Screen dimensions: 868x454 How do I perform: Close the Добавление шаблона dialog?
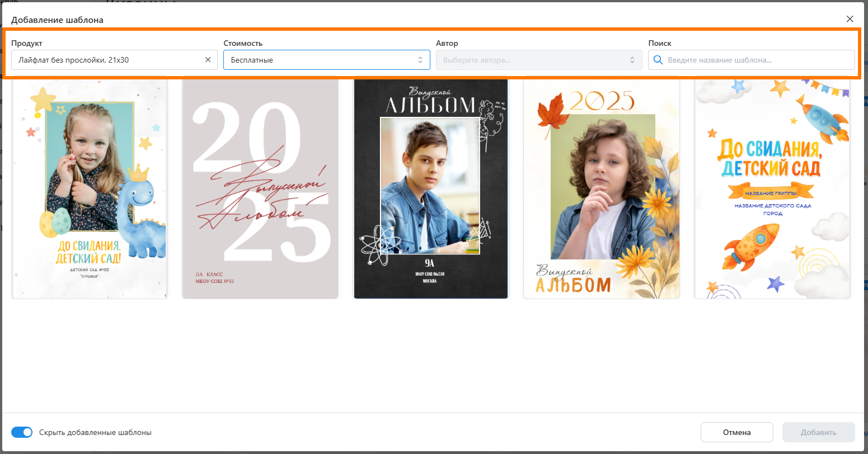pyautogui.click(x=850, y=19)
